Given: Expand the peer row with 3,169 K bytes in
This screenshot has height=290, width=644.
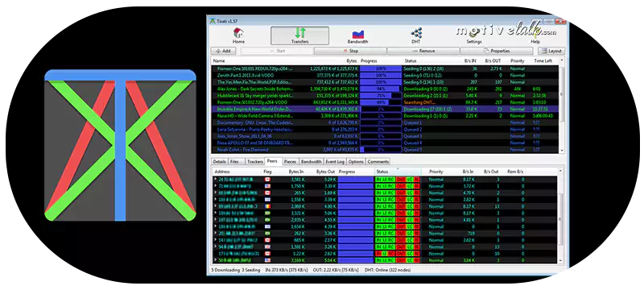Looking at the screenshot, I should coord(215,260).
